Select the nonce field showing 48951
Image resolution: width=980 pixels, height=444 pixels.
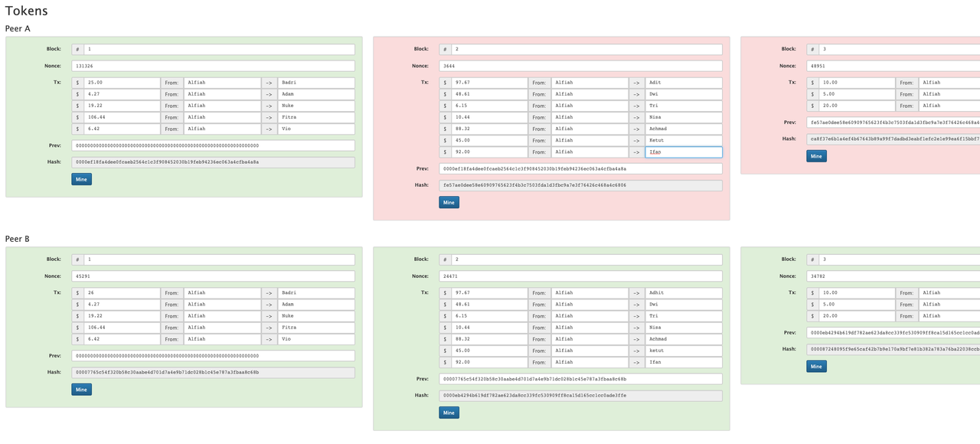[x=893, y=66]
